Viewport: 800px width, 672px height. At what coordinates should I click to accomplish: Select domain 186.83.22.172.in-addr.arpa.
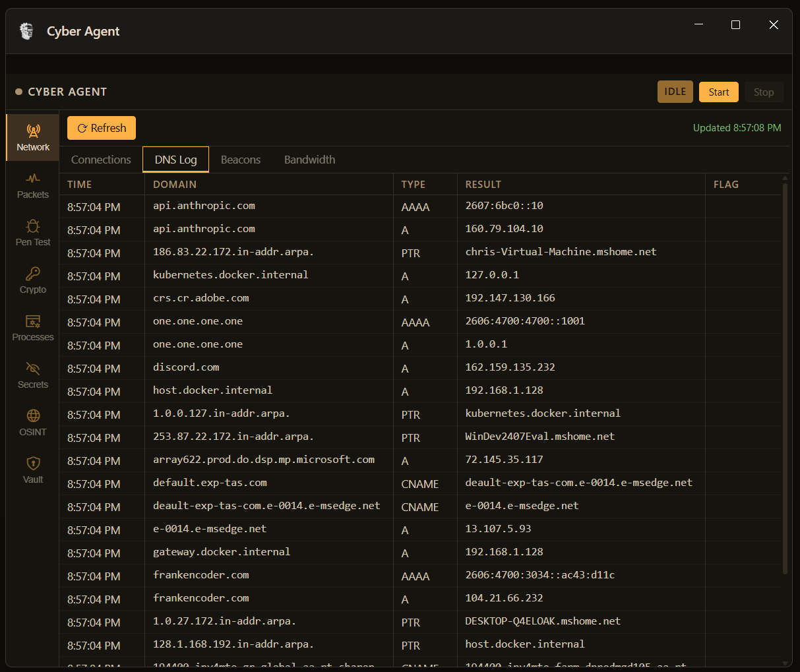(233, 252)
